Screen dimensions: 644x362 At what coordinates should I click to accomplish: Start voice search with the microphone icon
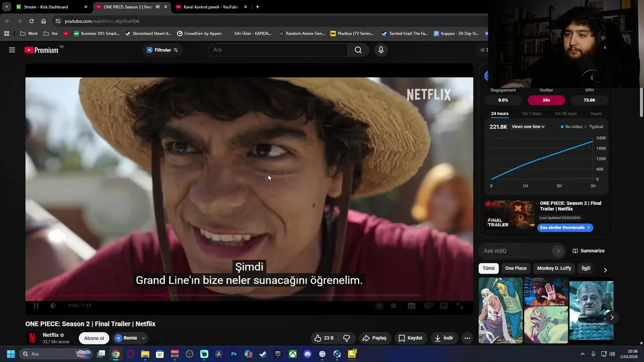click(x=381, y=50)
